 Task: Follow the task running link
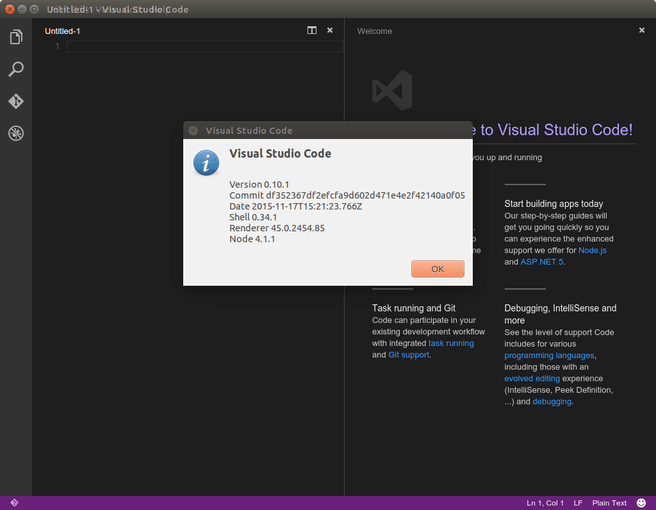(x=451, y=343)
